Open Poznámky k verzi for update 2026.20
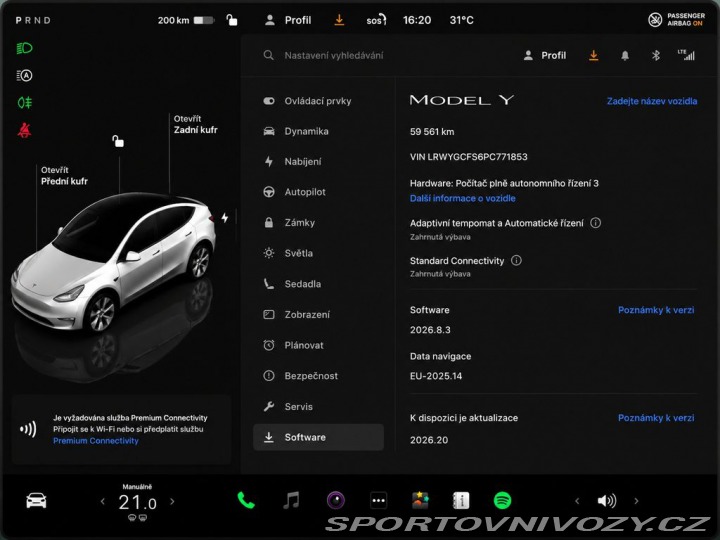Screen dimensions: 720x540 click(x=656, y=418)
